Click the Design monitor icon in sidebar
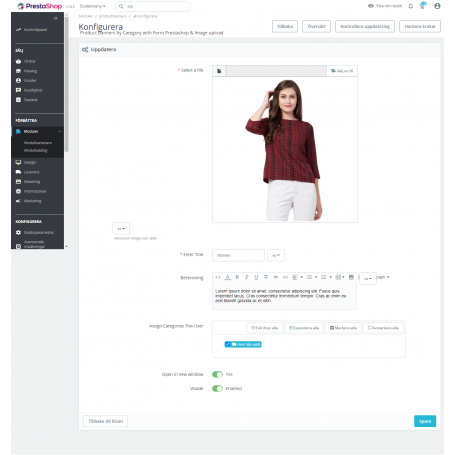Image resolution: width=455 pixels, height=455 pixels. pos(18,162)
